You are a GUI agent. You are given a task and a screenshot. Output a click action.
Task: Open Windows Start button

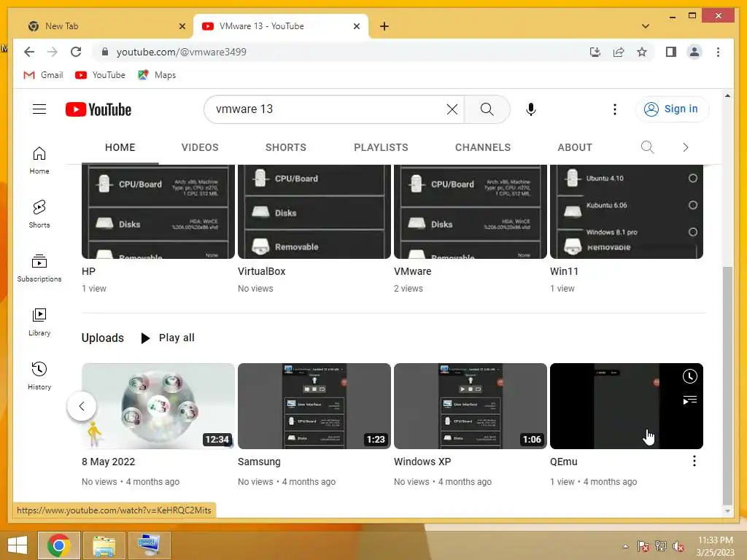click(18, 545)
